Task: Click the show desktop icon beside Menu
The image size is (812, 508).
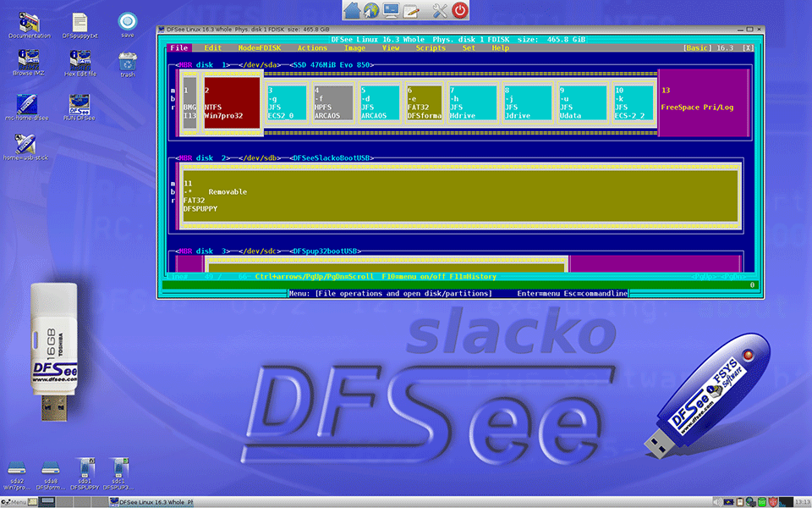Action: 32,502
